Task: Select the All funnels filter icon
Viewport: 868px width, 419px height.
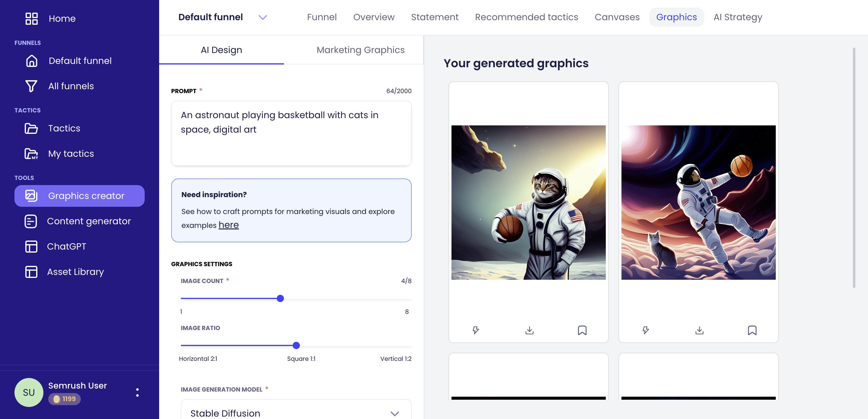Action: tap(31, 86)
